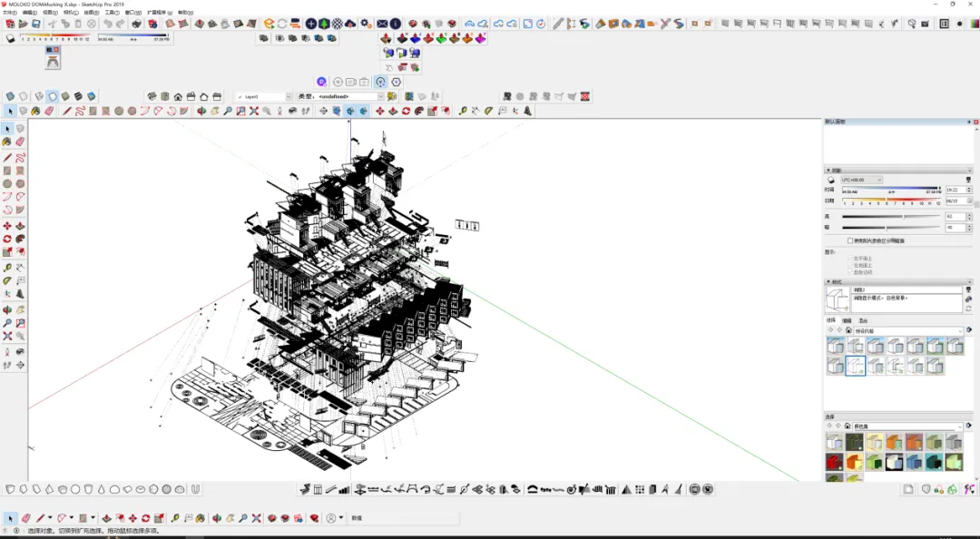Click the Print icon in top toolbar
Screen dimensions: 980x539
point(136,24)
